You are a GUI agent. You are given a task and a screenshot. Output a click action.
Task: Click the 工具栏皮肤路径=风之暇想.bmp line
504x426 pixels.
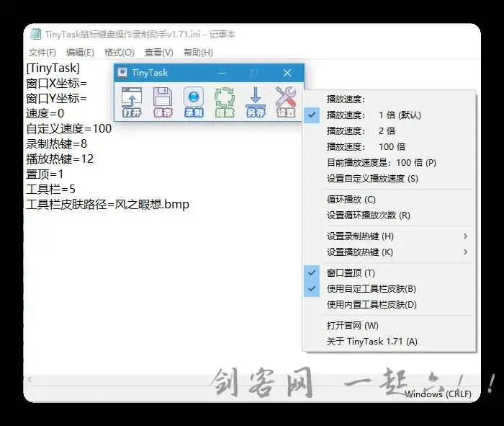[x=108, y=204]
